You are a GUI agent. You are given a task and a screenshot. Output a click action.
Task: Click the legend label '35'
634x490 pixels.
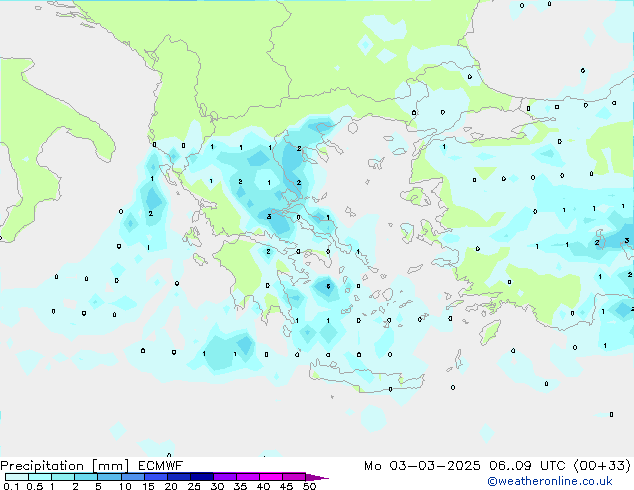click(x=240, y=486)
